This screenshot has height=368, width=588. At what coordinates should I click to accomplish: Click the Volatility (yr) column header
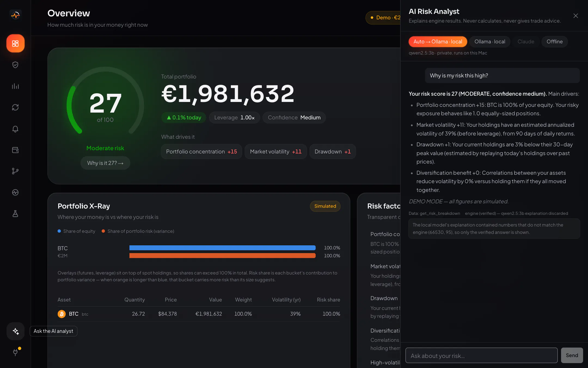click(286, 300)
